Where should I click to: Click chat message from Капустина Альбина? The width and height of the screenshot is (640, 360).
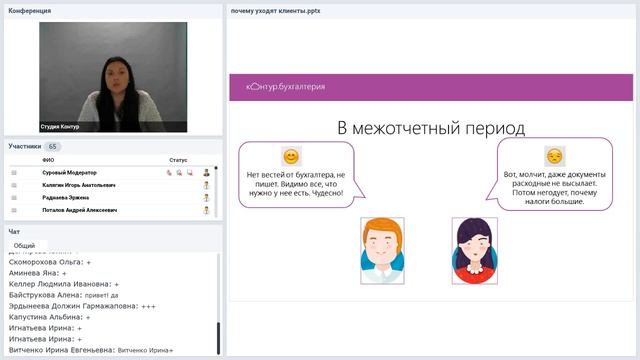tap(49, 317)
